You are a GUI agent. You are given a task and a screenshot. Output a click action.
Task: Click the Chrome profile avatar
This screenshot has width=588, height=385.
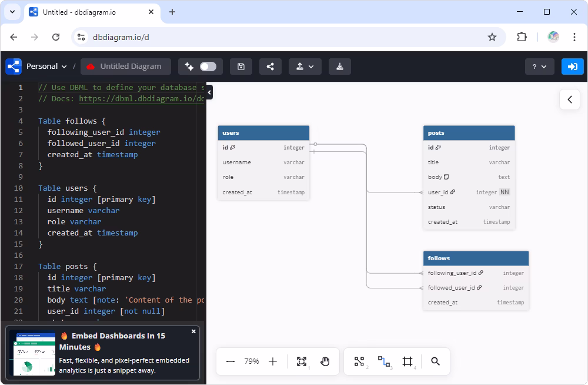553,37
